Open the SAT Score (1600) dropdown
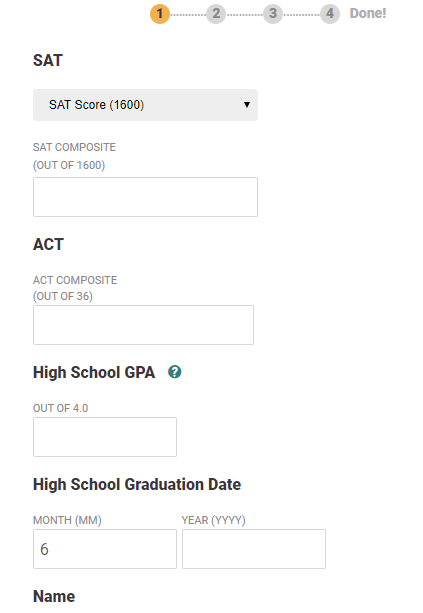This screenshot has height=613, width=423. (145, 105)
